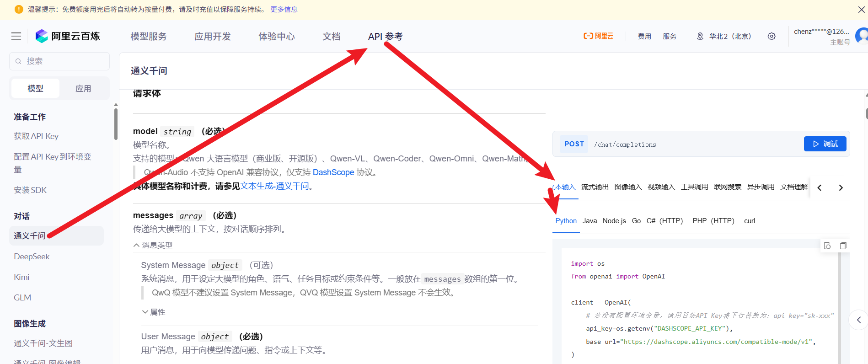The width and height of the screenshot is (868, 364).
Task: Click the search magnifier icon
Action: click(x=18, y=61)
